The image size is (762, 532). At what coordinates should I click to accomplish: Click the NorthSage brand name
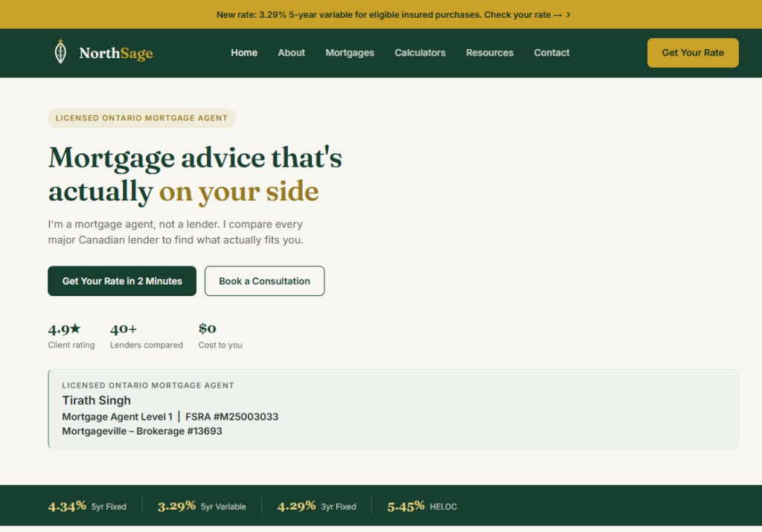(x=116, y=53)
